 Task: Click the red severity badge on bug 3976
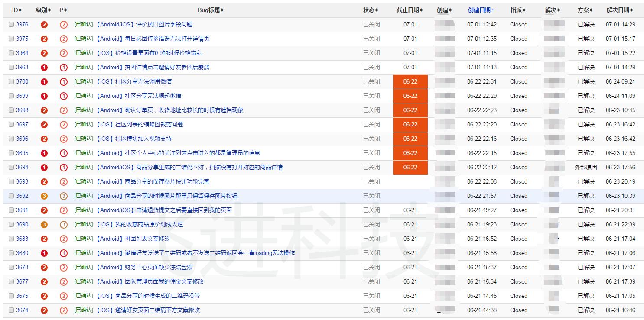44,24
